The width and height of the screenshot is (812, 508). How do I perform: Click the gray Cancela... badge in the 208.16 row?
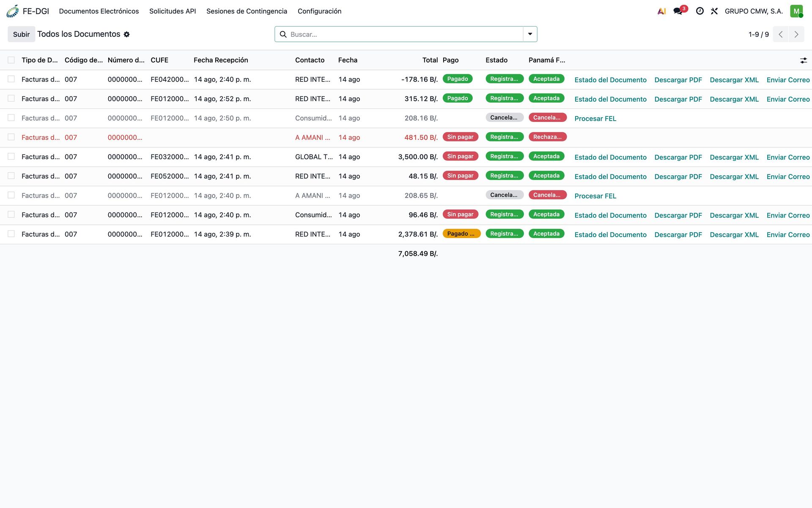point(504,118)
